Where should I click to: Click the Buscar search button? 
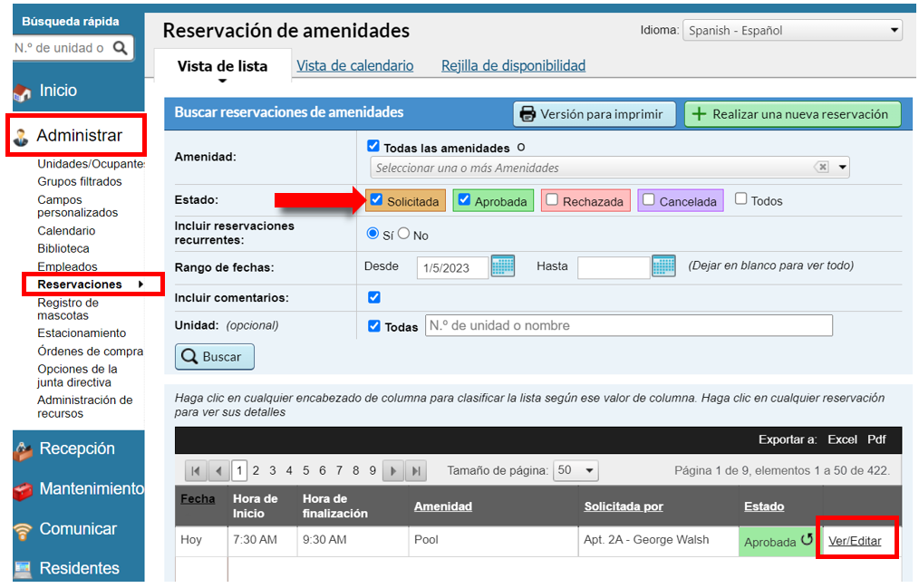pos(215,356)
